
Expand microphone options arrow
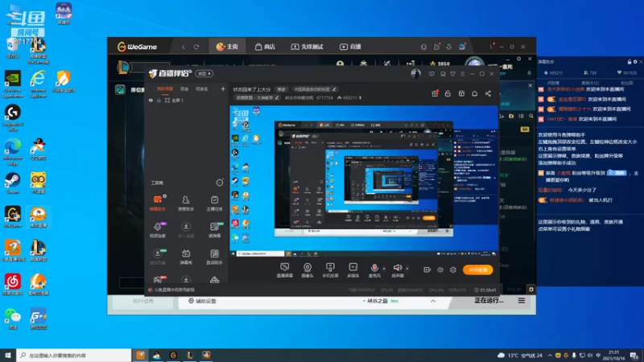(384, 269)
